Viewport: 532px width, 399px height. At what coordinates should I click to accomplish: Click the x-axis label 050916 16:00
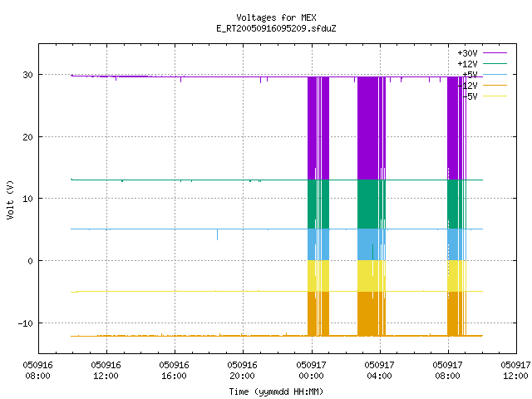(174, 371)
